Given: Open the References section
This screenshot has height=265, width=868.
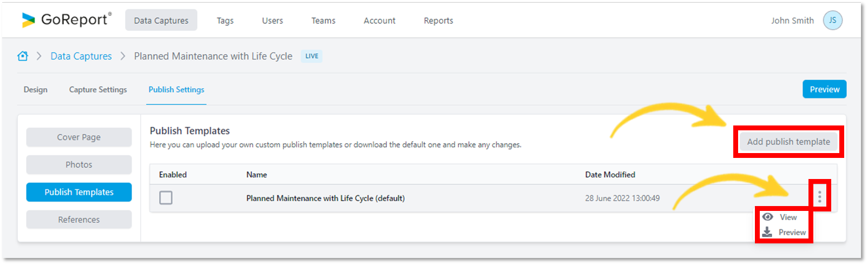Looking at the screenshot, I should coord(79,220).
